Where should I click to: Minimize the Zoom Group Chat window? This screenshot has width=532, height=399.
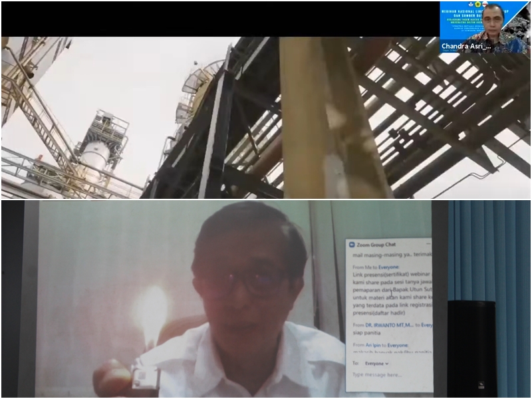coord(428,244)
